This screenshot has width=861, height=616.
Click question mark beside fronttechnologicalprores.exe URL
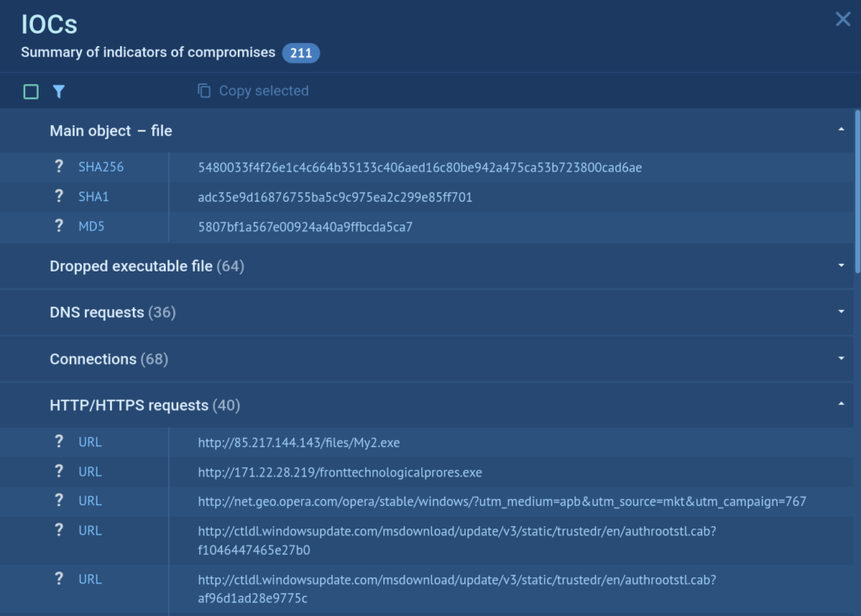click(x=59, y=471)
